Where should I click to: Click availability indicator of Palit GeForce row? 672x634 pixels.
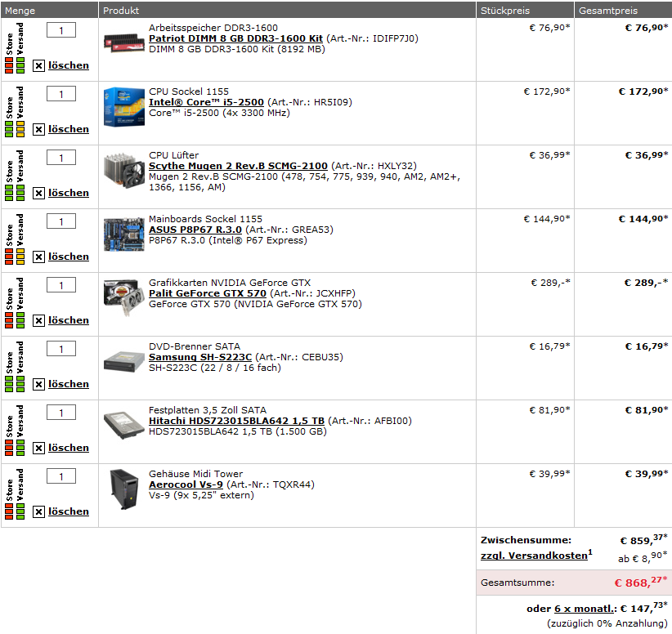pos(15,303)
